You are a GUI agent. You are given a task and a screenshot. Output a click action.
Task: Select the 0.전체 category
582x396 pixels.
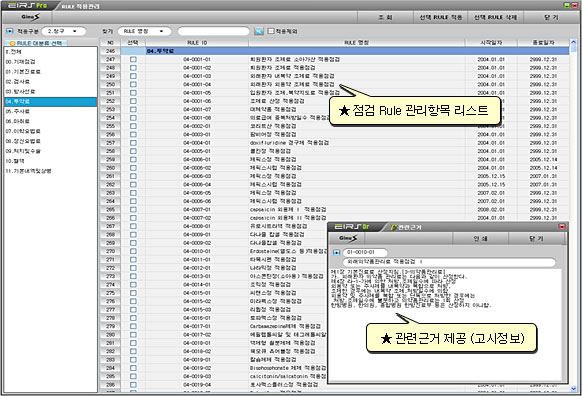[x=50, y=52]
